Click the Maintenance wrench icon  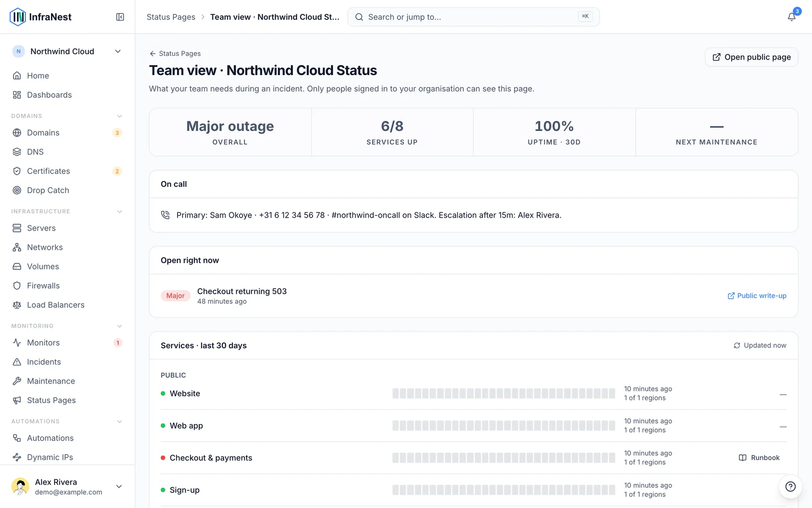tap(17, 381)
